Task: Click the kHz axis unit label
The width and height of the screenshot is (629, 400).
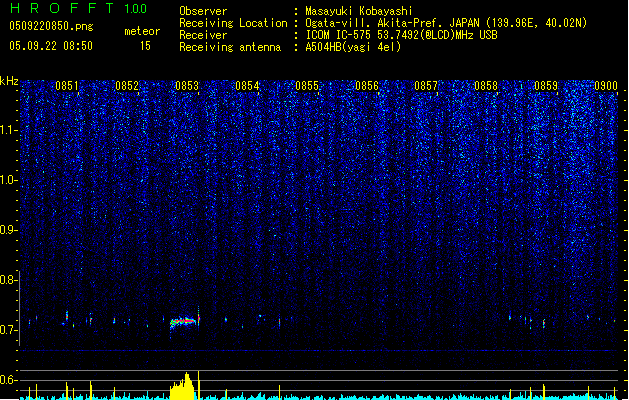Action: pyautogui.click(x=9, y=81)
